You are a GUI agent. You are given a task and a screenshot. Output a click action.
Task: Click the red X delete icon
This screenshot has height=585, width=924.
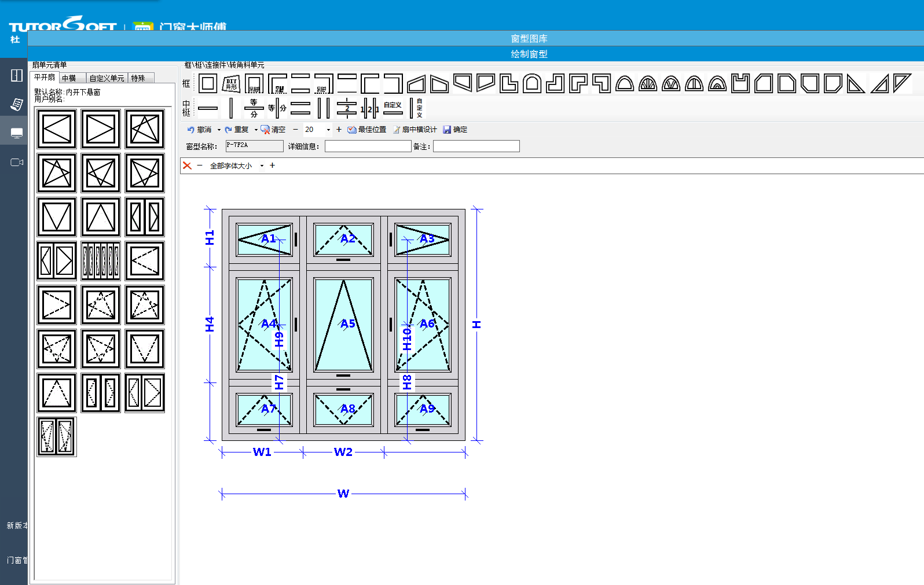pos(187,165)
